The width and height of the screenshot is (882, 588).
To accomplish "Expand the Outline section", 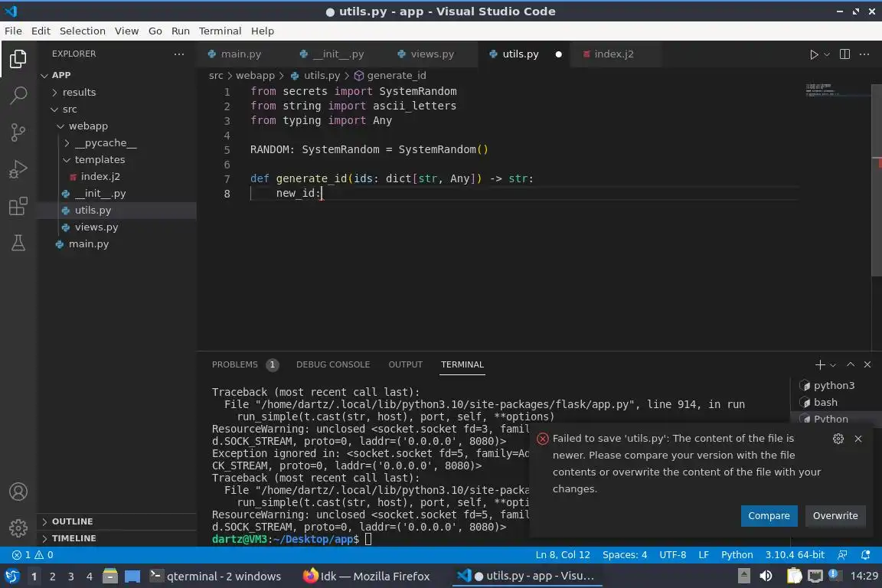I will [117, 521].
